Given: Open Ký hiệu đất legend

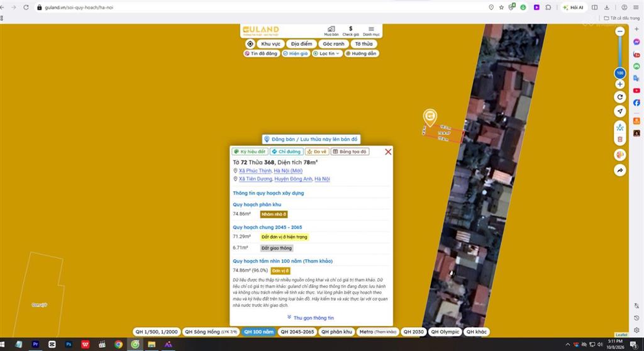Looking at the screenshot, I should coord(250,152).
